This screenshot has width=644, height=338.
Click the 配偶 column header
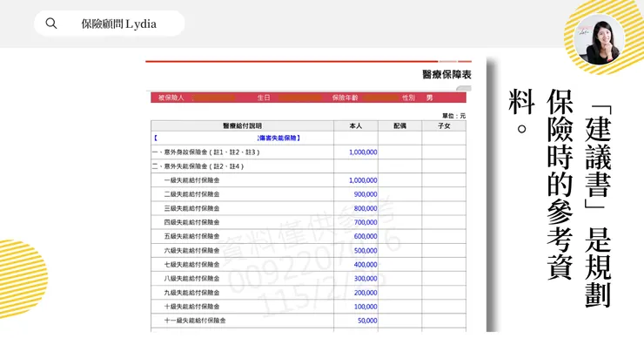(x=399, y=125)
